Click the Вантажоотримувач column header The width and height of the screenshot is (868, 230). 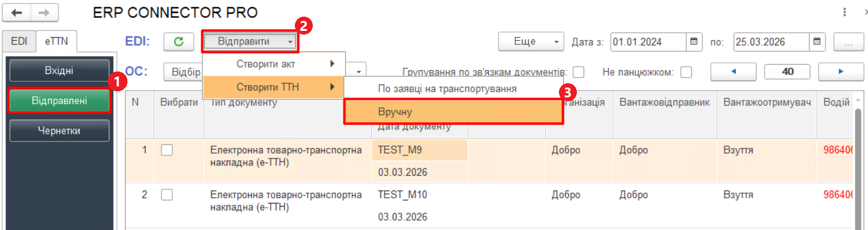tap(768, 115)
